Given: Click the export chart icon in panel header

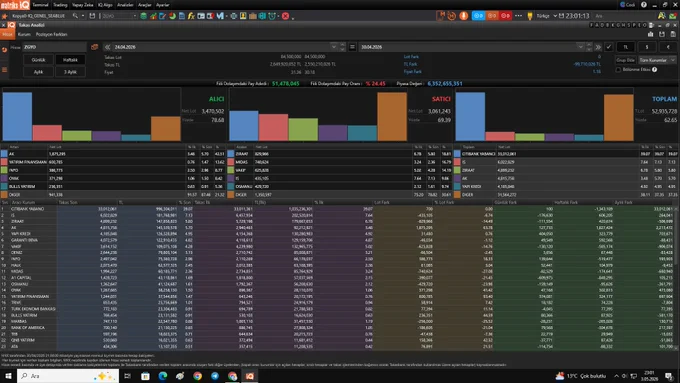Looking at the screenshot, I should click(650, 34).
